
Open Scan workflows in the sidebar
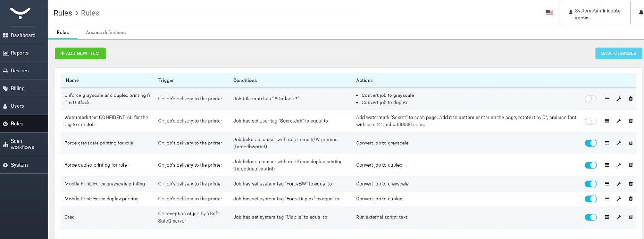point(22,144)
